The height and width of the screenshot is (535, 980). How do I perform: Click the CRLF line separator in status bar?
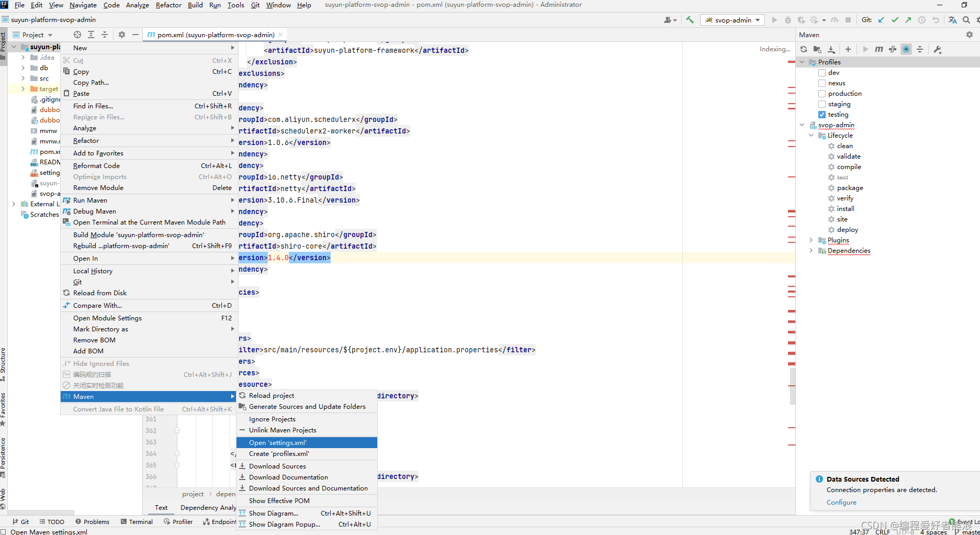[x=883, y=531]
